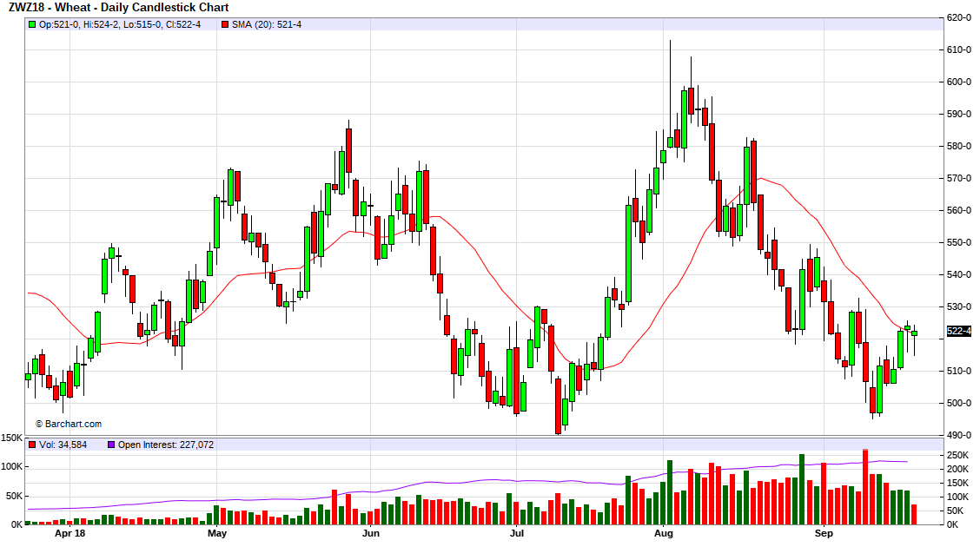Screen dimensions: 980x560
Task: Click the red SMA (20) legend swatch
Action: coord(225,24)
